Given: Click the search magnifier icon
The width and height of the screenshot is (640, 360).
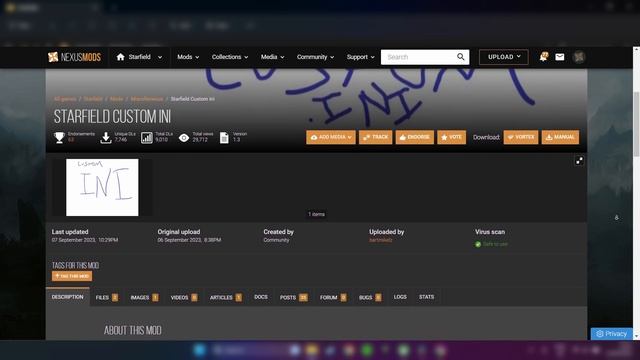Looking at the screenshot, I should (x=460, y=57).
